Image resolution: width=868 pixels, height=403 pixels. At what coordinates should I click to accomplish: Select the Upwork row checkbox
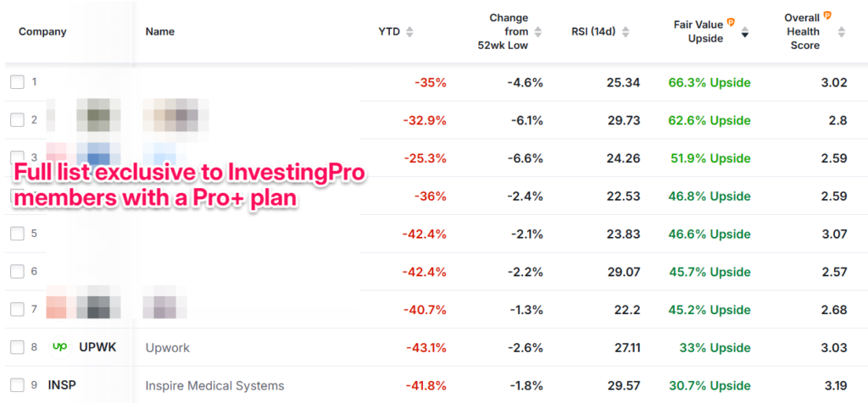tap(17, 347)
